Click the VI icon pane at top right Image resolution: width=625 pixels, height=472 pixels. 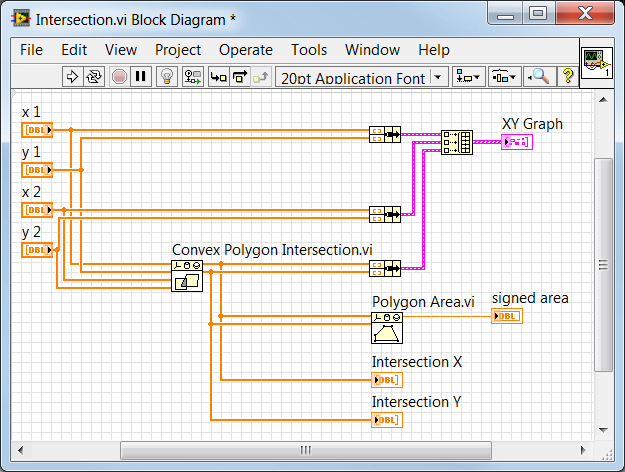597,63
